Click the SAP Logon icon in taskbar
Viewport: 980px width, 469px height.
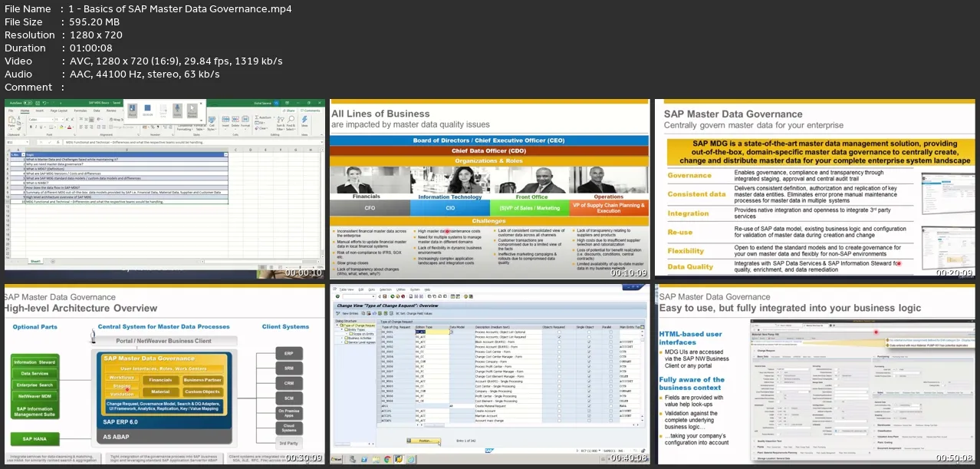[398, 459]
